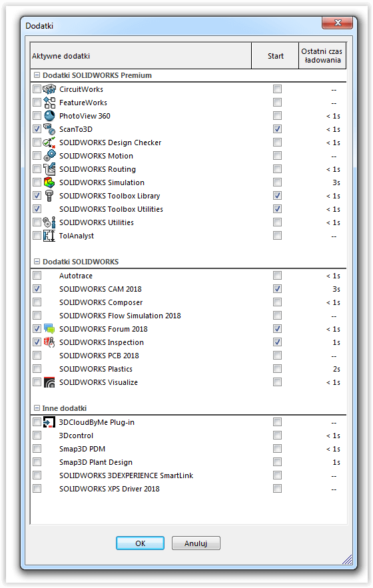Click the SOLIDWORKS PCB 2018 label

click(x=99, y=356)
